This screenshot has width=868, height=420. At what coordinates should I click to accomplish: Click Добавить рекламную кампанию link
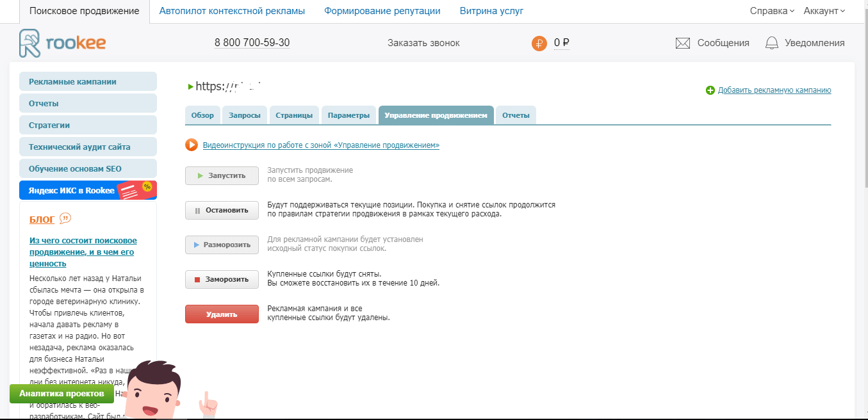tap(774, 90)
